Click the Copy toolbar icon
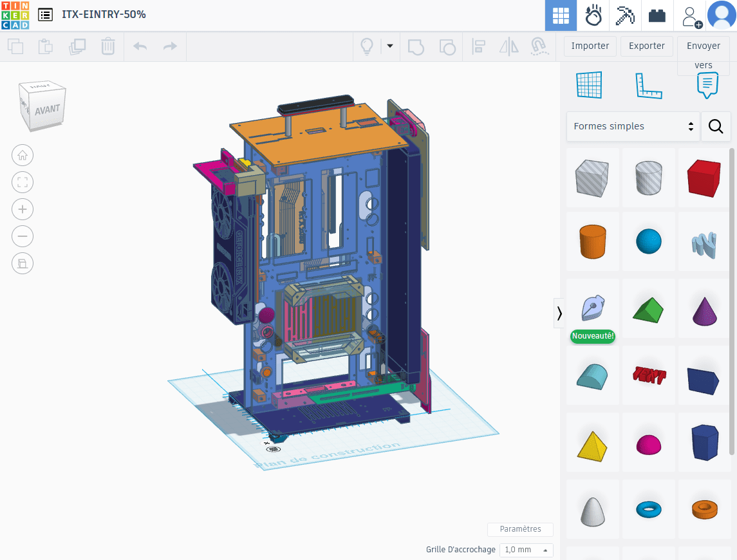Viewport: 737px width, 560px height. pos(15,46)
